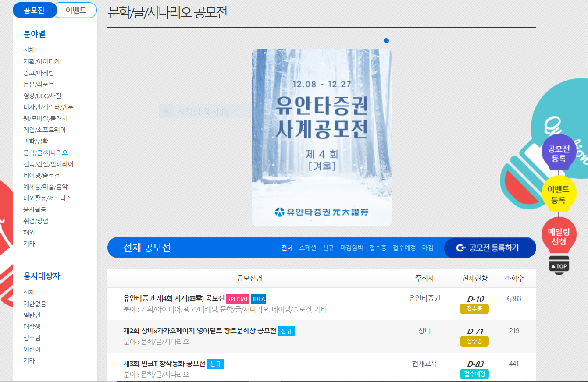The height and width of the screenshot is (382, 588).
Task: Choose 청소년 applicant filter
Action: [32, 338]
